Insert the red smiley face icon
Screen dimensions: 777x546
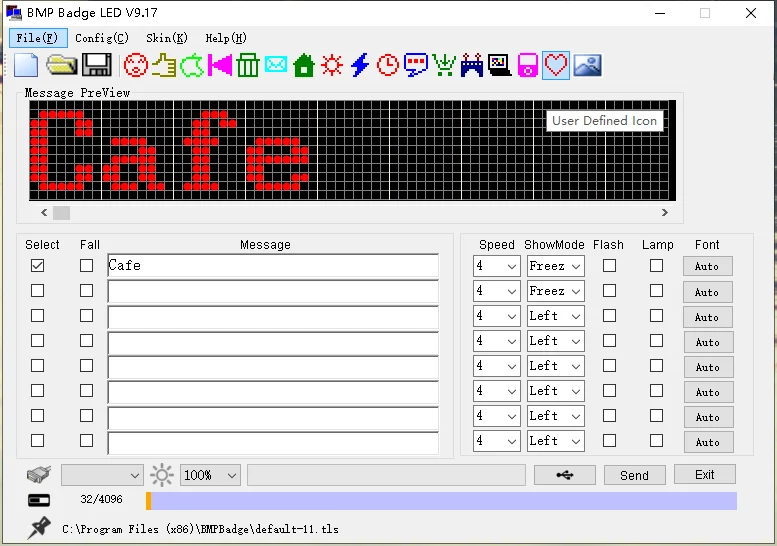click(135, 66)
